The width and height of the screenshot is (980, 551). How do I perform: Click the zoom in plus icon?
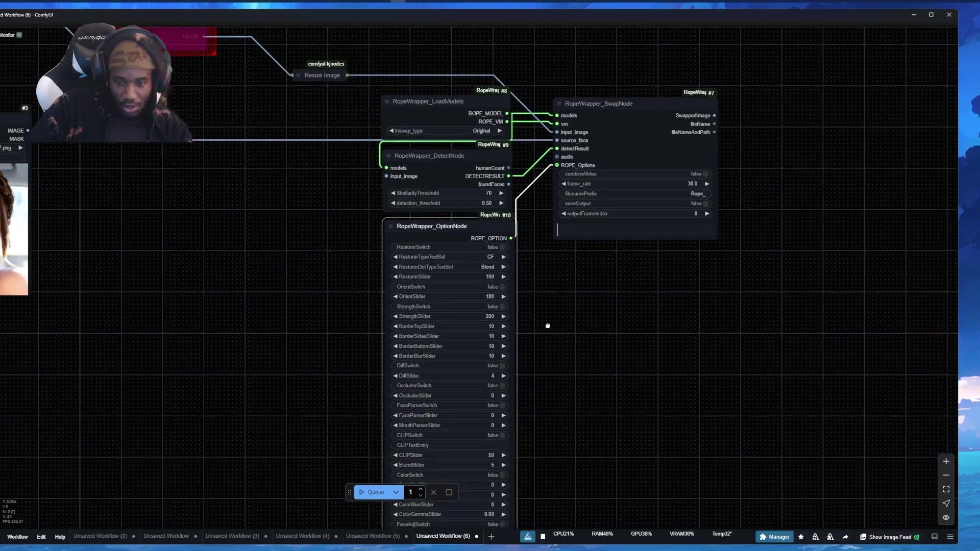click(x=946, y=461)
